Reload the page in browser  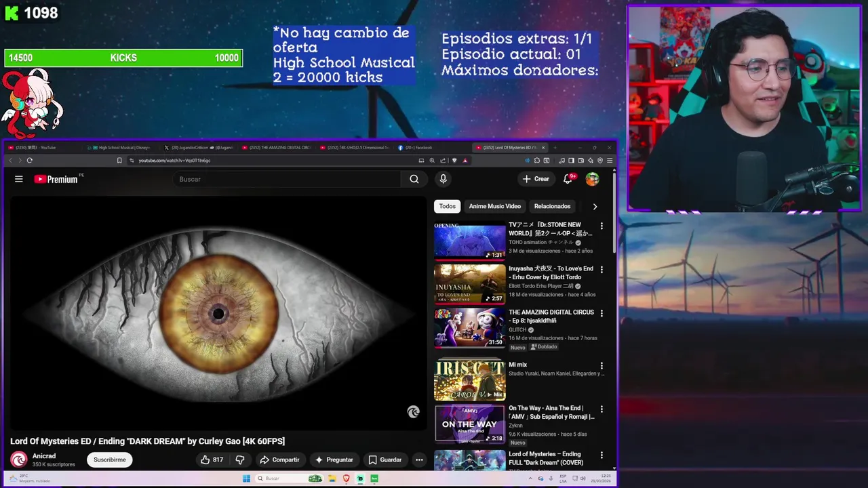[30, 161]
